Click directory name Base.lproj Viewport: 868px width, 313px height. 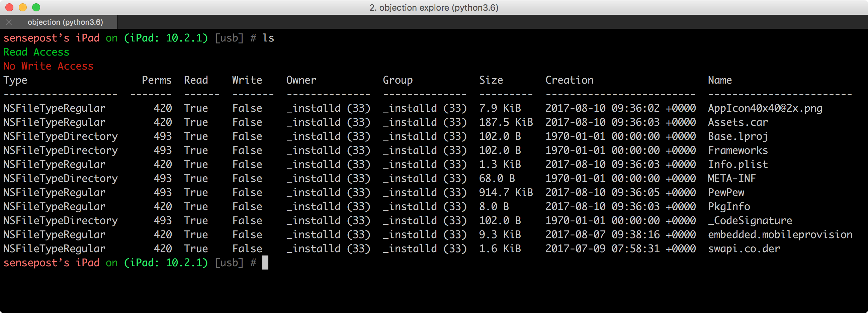737,136
